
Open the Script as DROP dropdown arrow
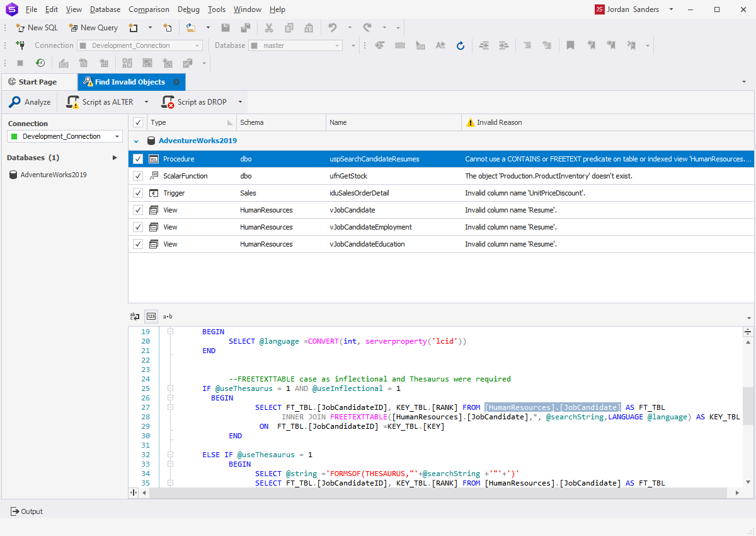[240, 102]
